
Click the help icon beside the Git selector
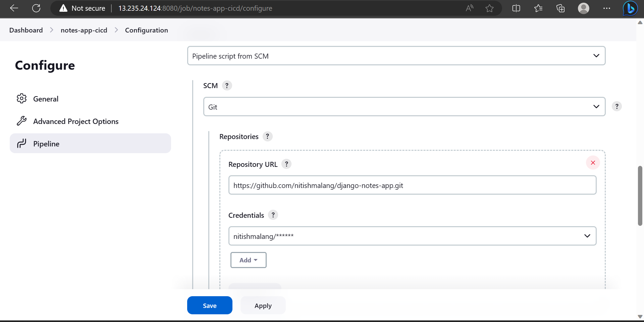617,106
